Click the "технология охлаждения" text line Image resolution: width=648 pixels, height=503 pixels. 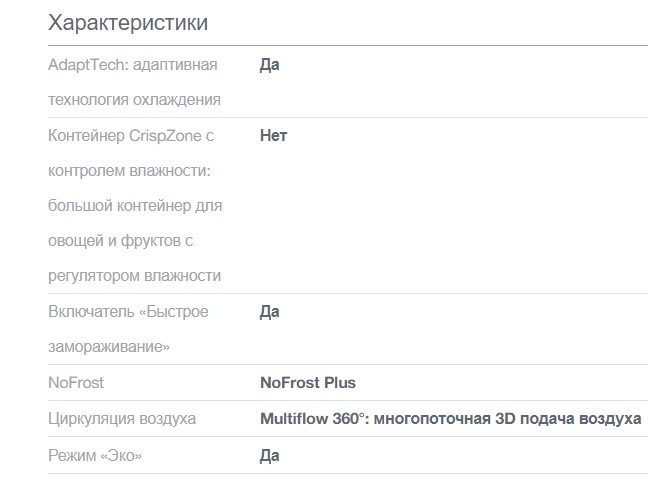(134, 100)
